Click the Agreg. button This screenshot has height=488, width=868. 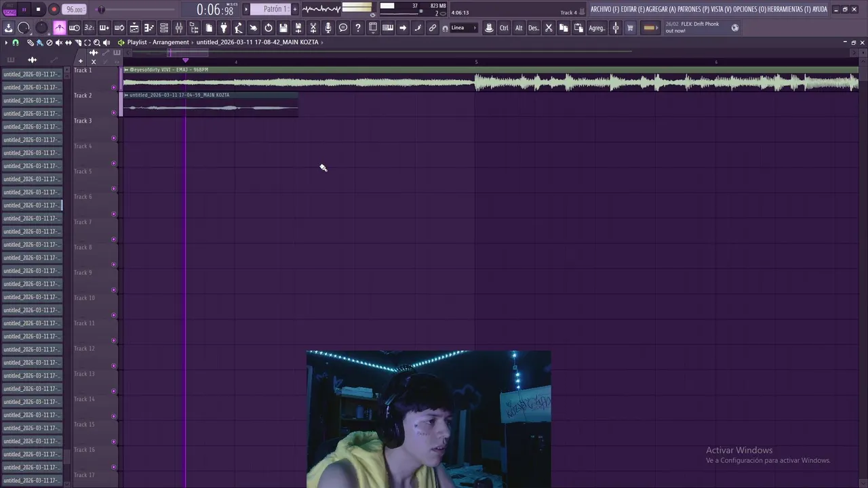click(597, 28)
